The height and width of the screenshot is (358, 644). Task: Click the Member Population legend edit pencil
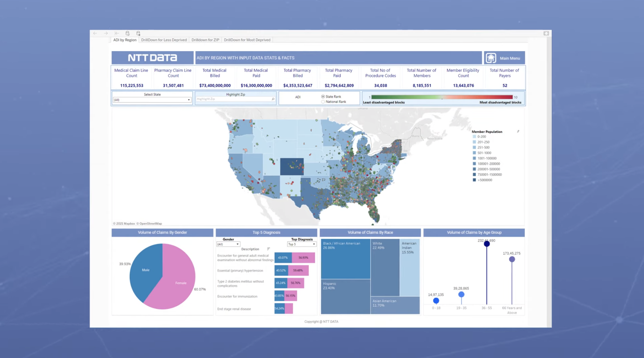pos(518,131)
